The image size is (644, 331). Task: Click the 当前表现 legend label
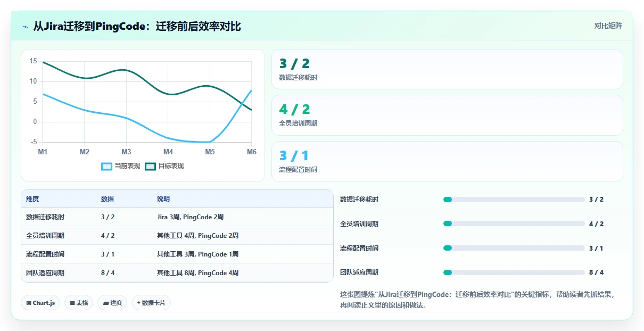coord(127,166)
